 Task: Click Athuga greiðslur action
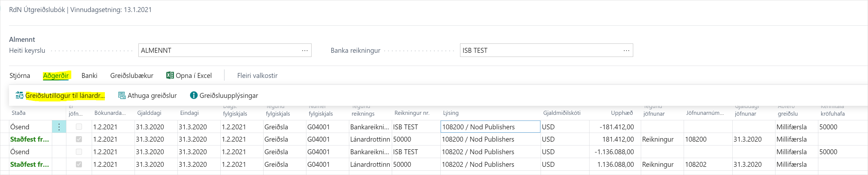point(152,96)
